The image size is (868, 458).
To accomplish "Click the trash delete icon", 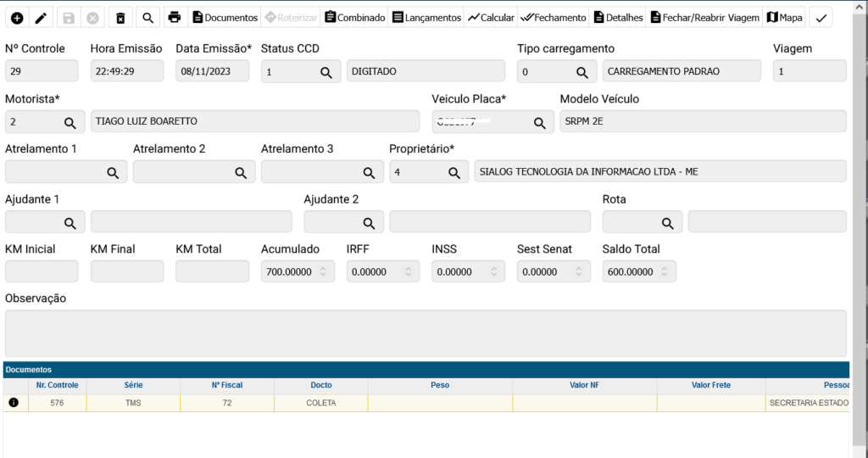I will 120,18.
